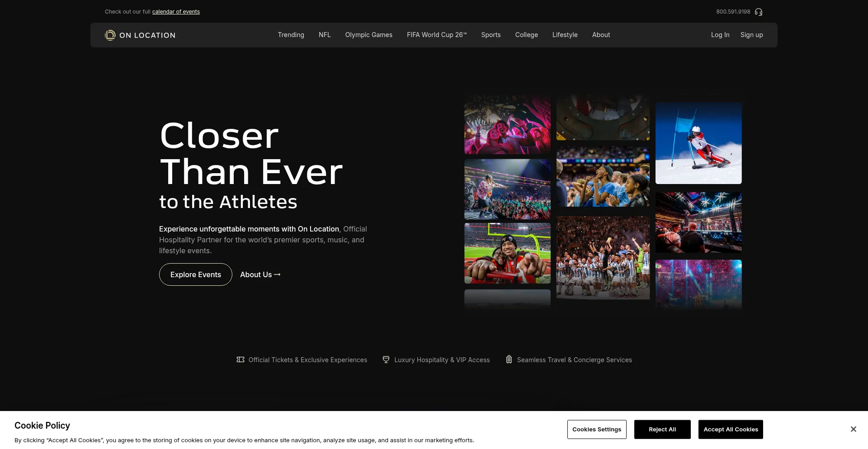Click the skier photo thumbnail
Image resolution: width=868 pixels, height=449 pixels.
tap(698, 143)
